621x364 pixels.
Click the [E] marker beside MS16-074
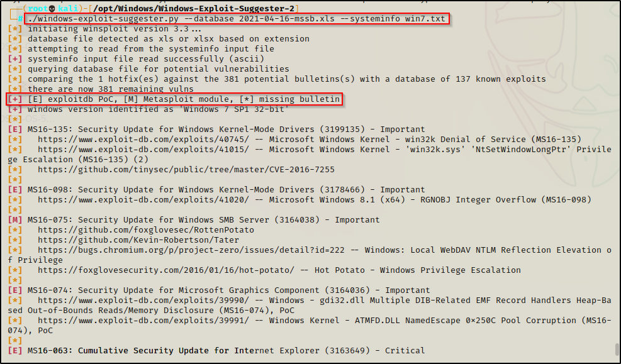coord(15,290)
